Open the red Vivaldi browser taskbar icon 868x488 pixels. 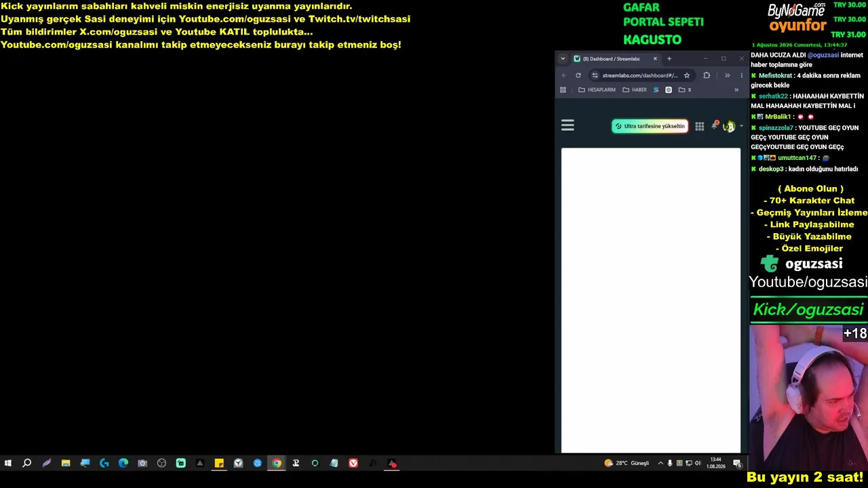[x=353, y=464]
